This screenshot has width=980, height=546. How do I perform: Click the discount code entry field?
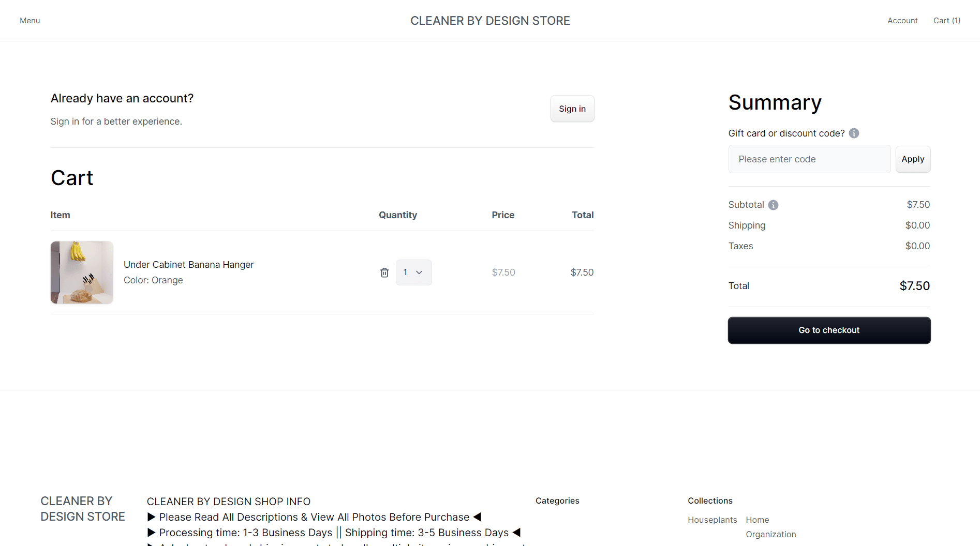click(809, 159)
